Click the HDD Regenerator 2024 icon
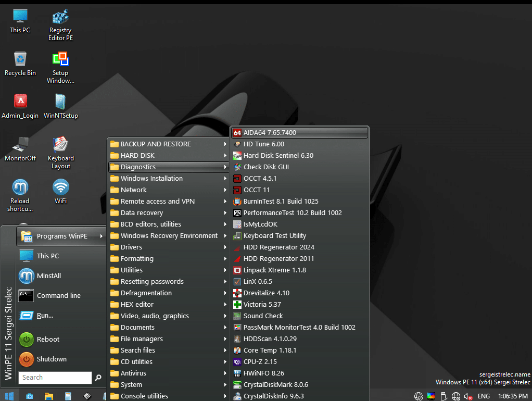The height and width of the screenshot is (401, 532). pyautogui.click(x=237, y=247)
